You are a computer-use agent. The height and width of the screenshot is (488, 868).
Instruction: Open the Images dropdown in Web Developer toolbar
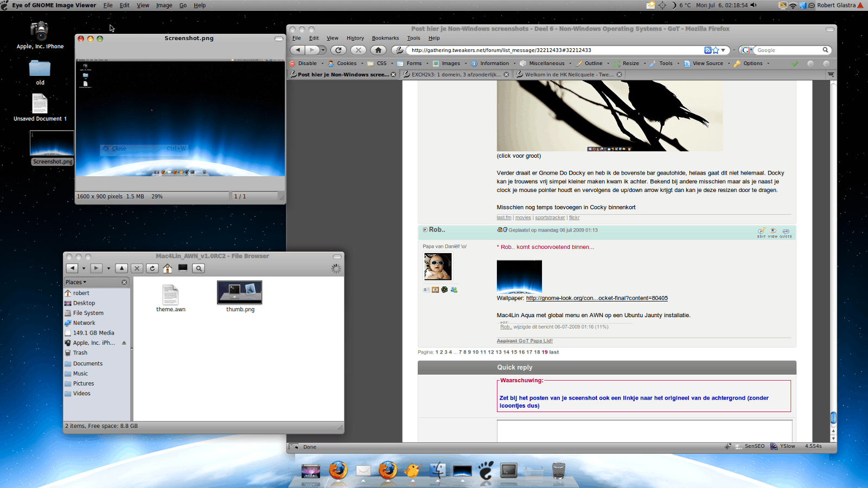(x=450, y=63)
